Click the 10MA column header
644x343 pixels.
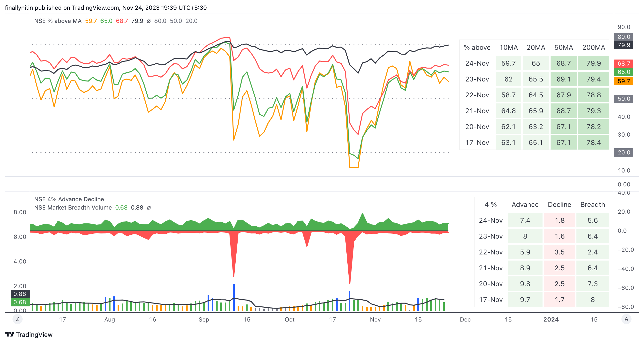[509, 48]
